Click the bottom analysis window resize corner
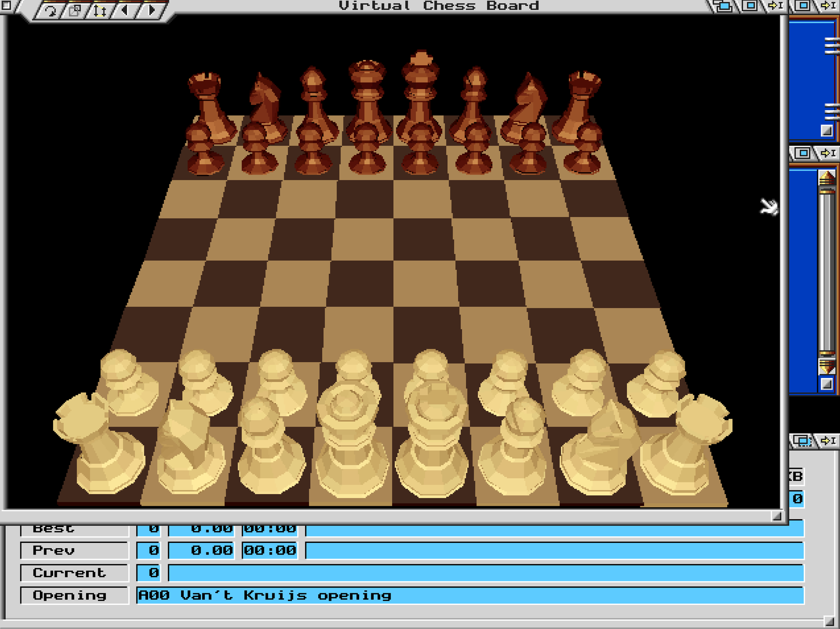The height and width of the screenshot is (629, 840). coord(829,621)
